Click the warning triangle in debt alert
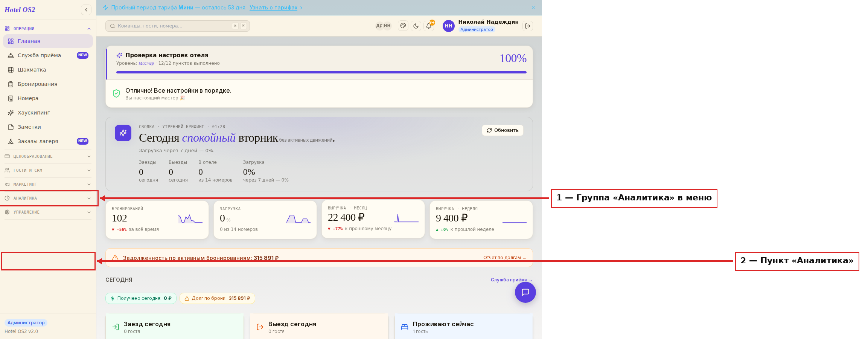The width and height of the screenshot is (868, 339). click(x=115, y=258)
